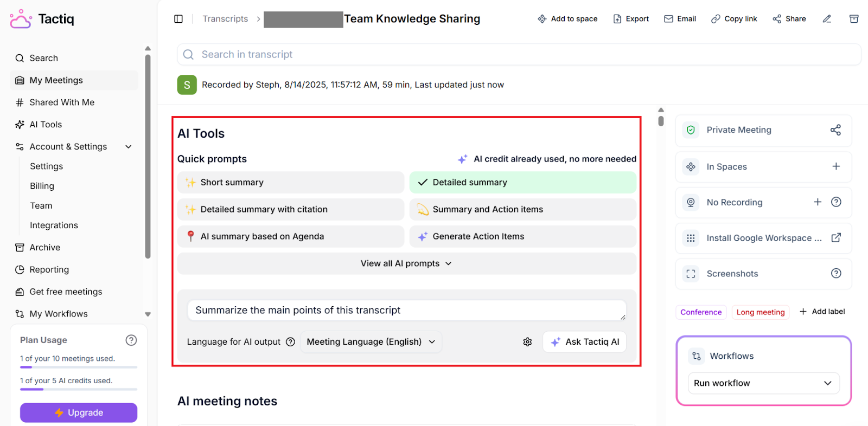Image resolution: width=868 pixels, height=426 pixels.
Task: Run Summary and Action items prompt
Action: tap(523, 210)
